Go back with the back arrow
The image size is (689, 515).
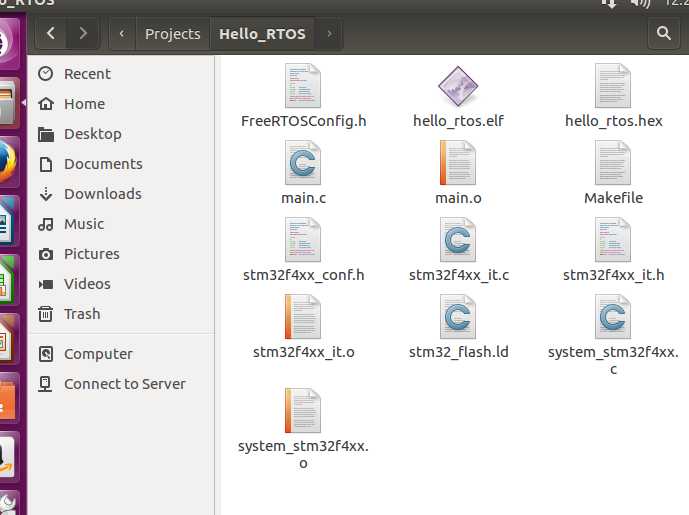52,34
